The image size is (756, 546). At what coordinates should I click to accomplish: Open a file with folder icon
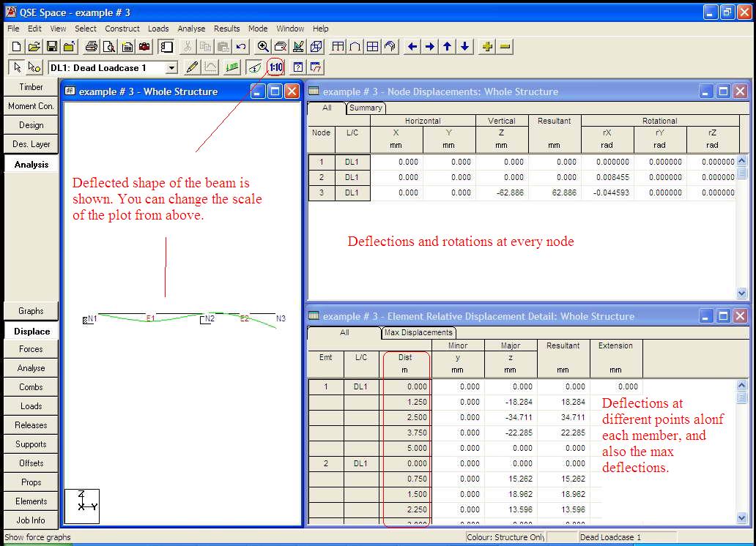(34, 47)
